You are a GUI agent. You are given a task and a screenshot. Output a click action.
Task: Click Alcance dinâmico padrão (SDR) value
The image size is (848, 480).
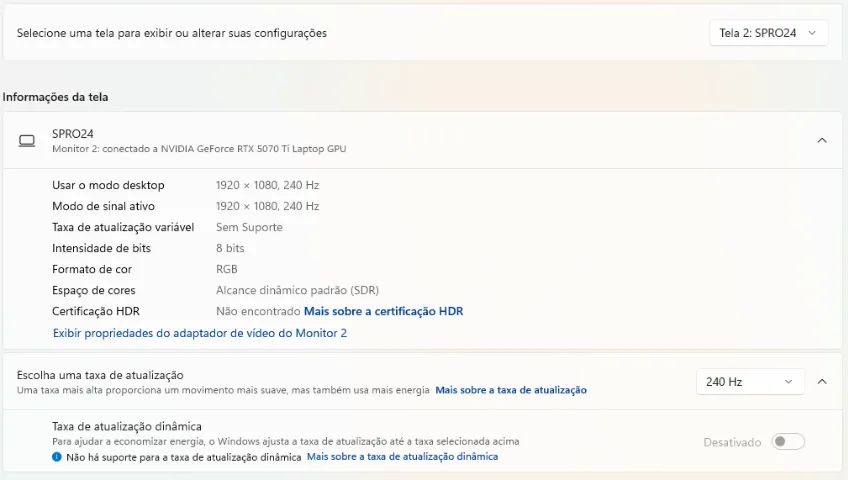pos(297,290)
